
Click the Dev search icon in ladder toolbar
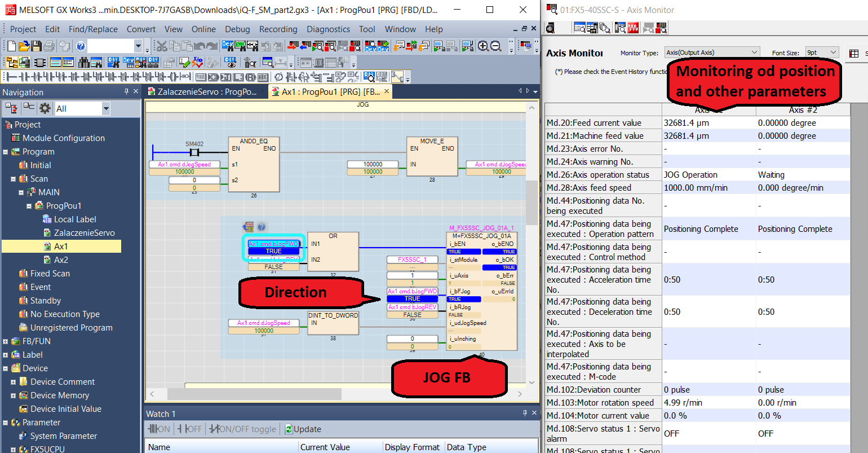(369, 77)
